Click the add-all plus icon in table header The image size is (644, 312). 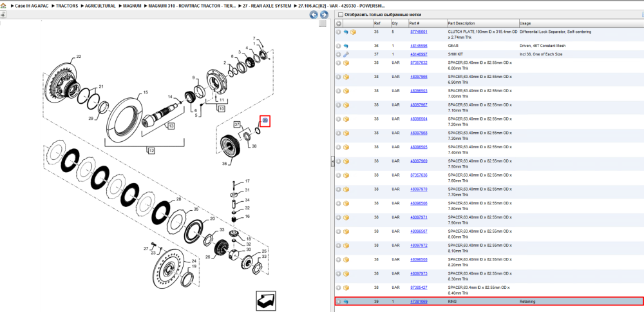339,23
